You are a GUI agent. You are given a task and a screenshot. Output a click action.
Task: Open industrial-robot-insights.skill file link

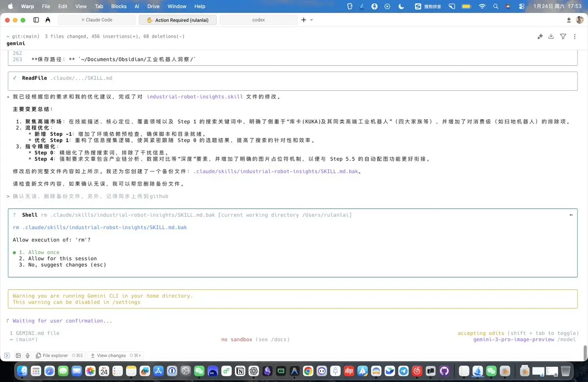tap(195, 97)
